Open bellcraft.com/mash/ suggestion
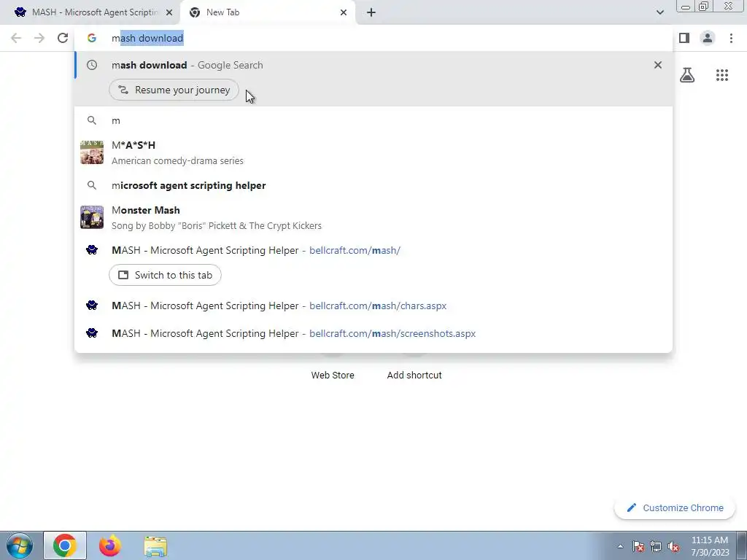747x560 pixels. [x=373, y=251]
